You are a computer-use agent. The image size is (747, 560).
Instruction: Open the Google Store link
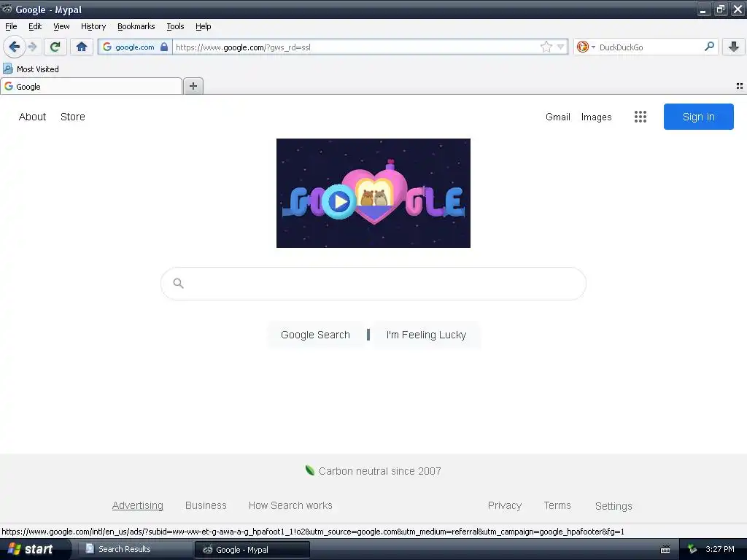pyautogui.click(x=73, y=117)
